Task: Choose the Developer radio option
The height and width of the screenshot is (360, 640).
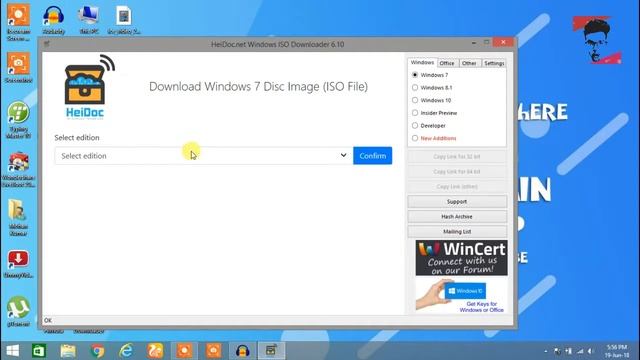Action: [415, 126]
